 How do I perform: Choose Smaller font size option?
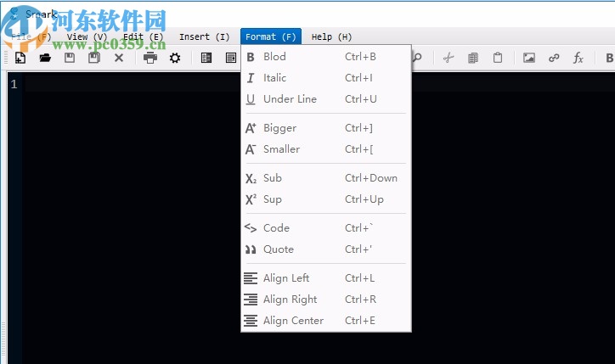tap(326, 149)
